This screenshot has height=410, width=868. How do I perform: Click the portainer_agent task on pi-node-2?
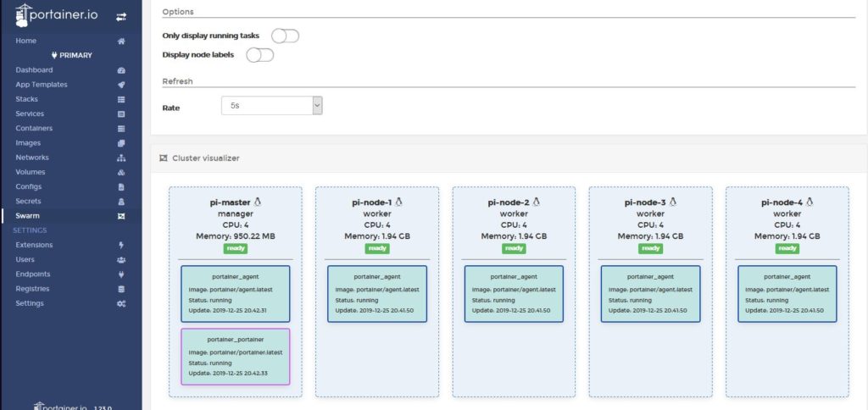514,294
